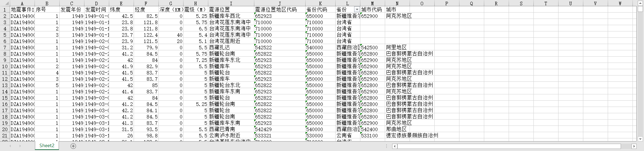The width and height of the screenshot is (644, 151).
Task: Click the 震源位置地区代码 header cell
Action: [x=280, y=9]
